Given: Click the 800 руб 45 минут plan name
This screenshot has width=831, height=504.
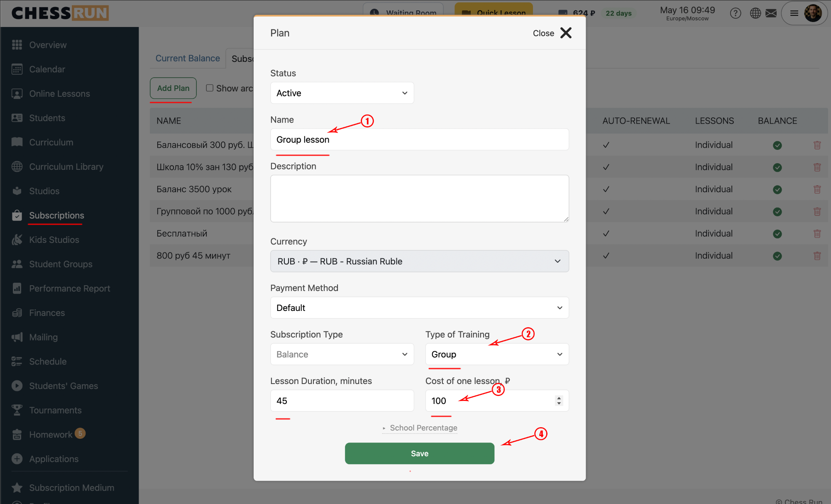Looking at the screenshot, I should 193,256.
